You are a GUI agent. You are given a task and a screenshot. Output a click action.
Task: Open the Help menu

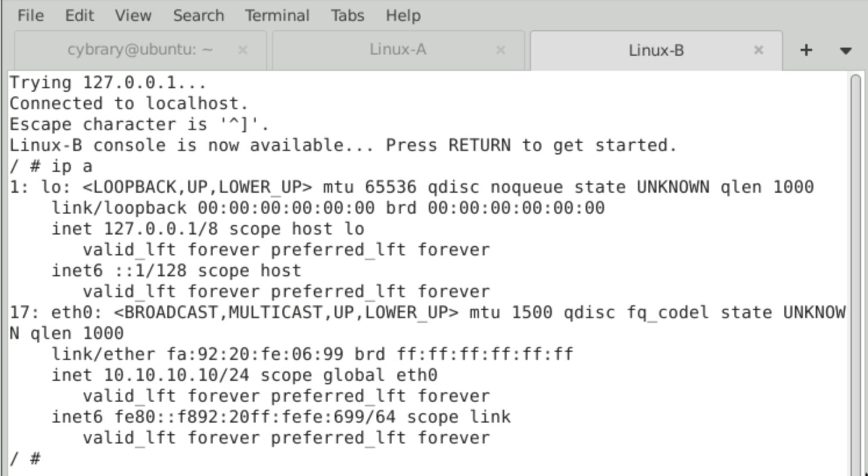click(x=403, y=16)
